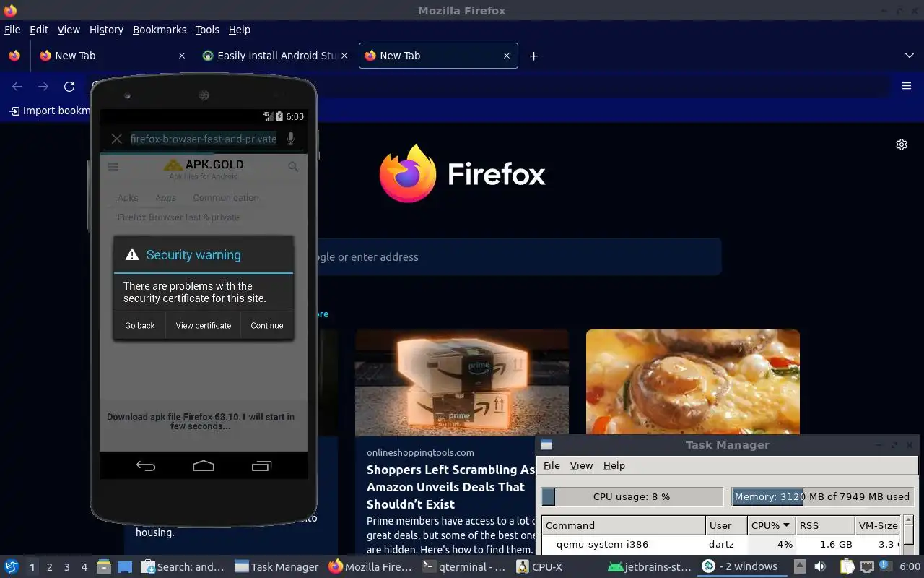Reload the page in Firefox
Screen dimensions: 924x578
click(x=69, y=87)
